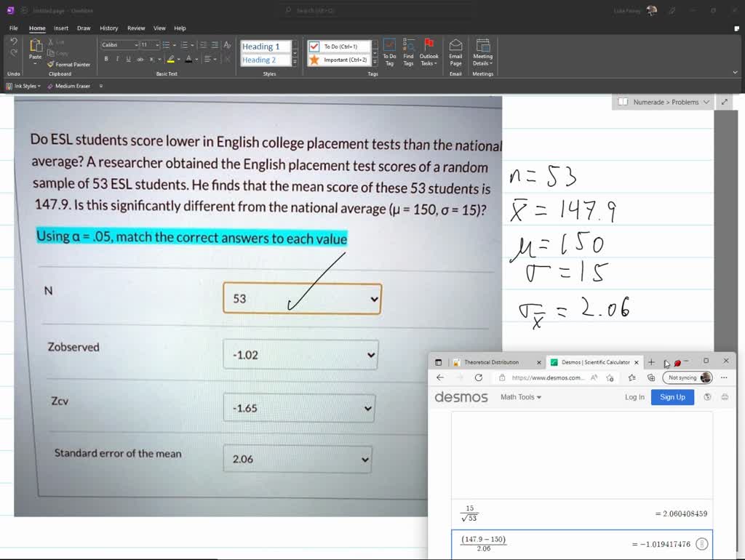Click the Desmos Log In link

point(634,397)
